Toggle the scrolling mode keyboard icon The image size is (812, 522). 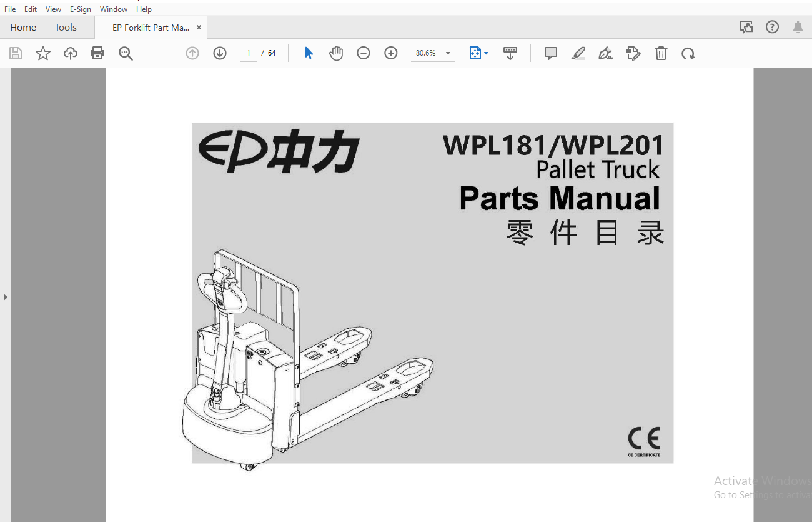(x=510, y=53)
